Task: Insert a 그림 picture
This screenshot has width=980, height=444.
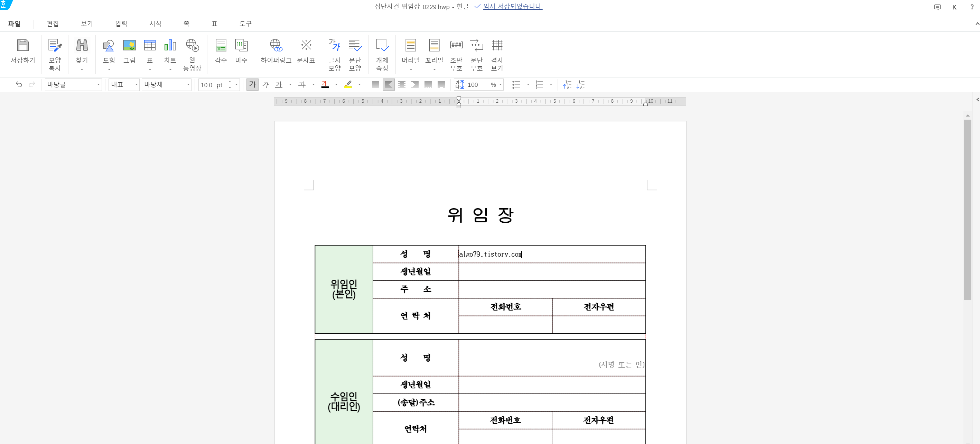Action: coord(129,46)
